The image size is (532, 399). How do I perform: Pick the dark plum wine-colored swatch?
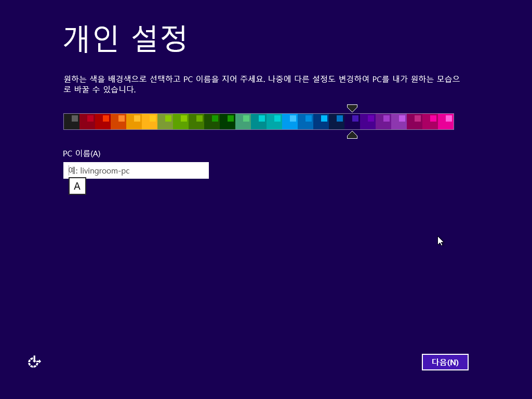click(x=415, y=122)
